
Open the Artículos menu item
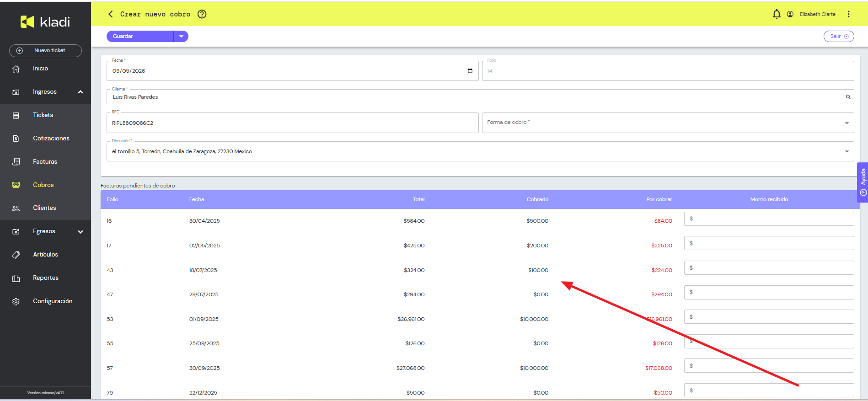[x=45, y=255]
